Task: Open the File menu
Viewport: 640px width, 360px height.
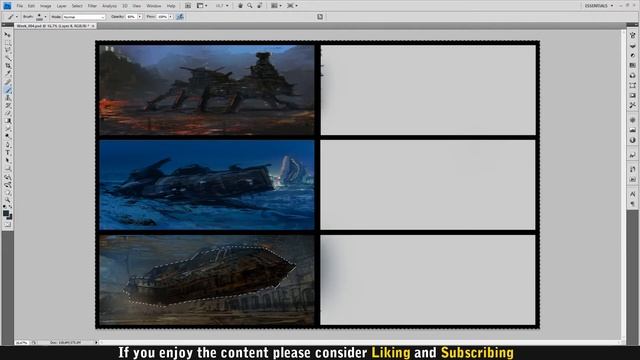Action: pyautogui.click(x=20, y=6)
